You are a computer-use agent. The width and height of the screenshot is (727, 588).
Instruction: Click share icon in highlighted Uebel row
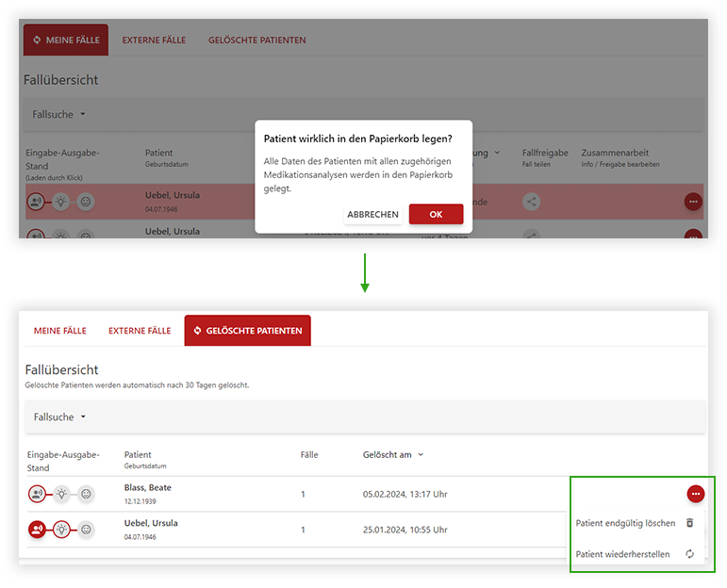point(532,201)
